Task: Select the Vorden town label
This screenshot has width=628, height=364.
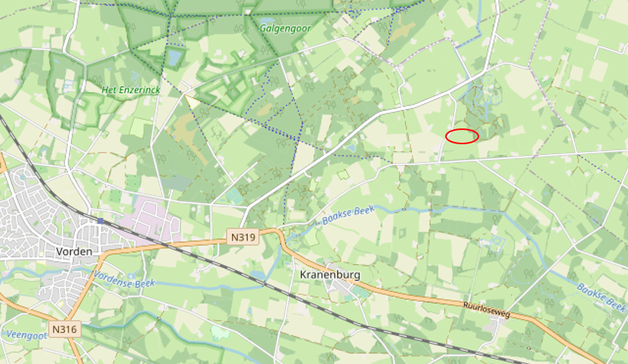Action: point(74,251)
